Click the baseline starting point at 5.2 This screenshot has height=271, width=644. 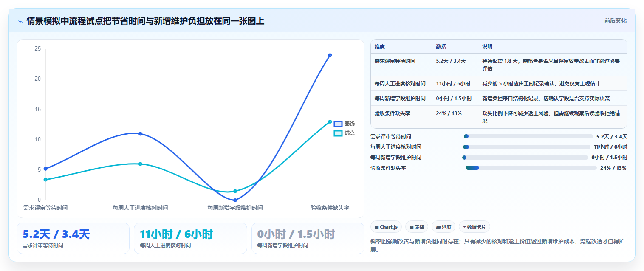pyautogui.click(x=45, y=169)
